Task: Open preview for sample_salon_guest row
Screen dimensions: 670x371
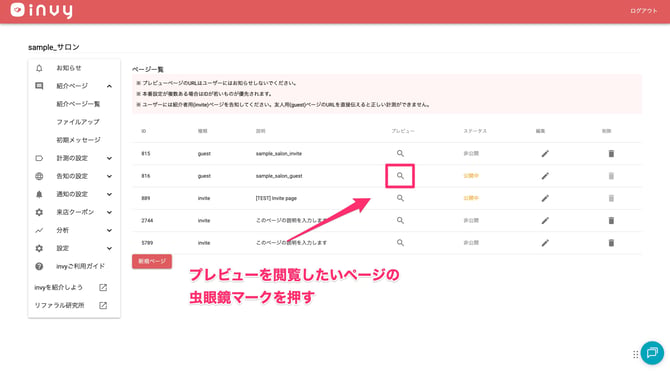Action: (400, 176)
